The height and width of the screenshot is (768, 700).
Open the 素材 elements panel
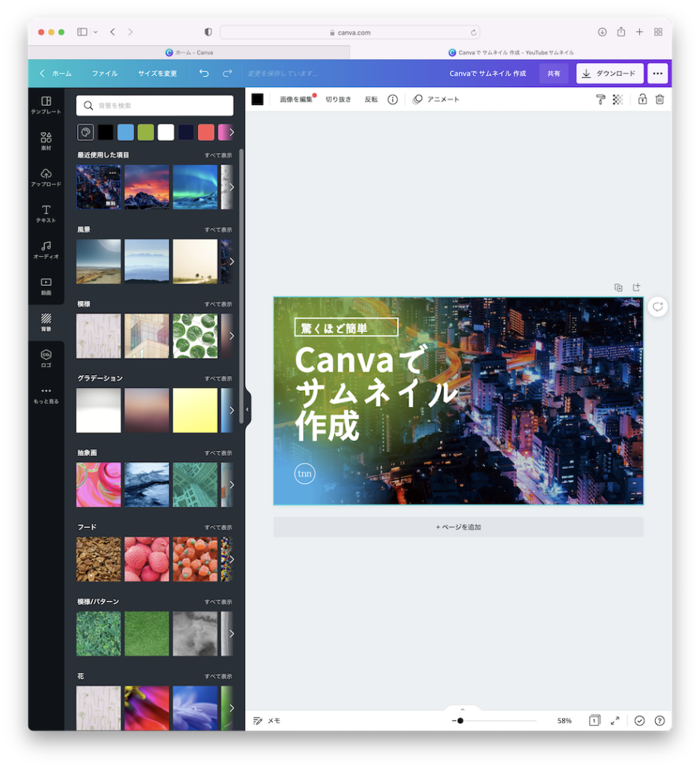46,141
